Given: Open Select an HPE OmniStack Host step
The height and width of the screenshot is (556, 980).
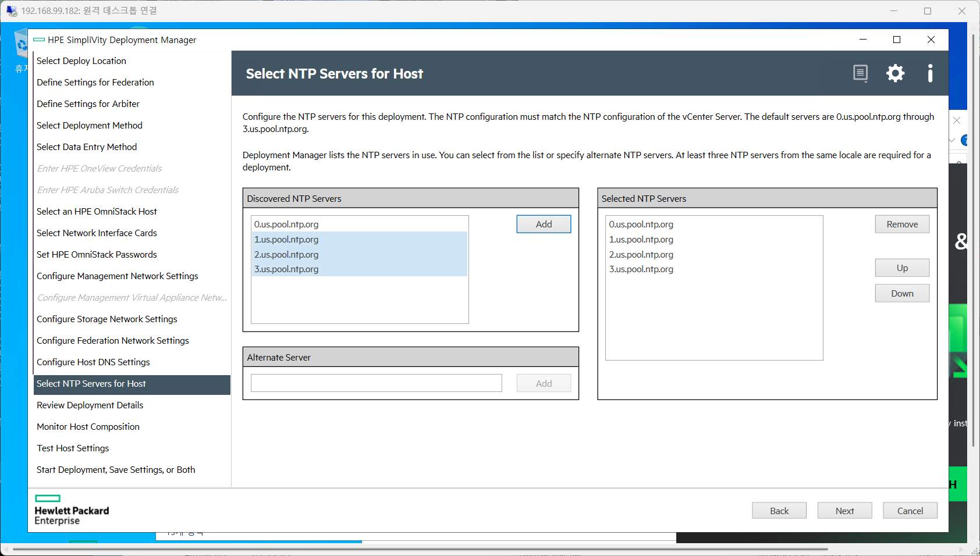Looking at the screenshot, I should point(132,211).
